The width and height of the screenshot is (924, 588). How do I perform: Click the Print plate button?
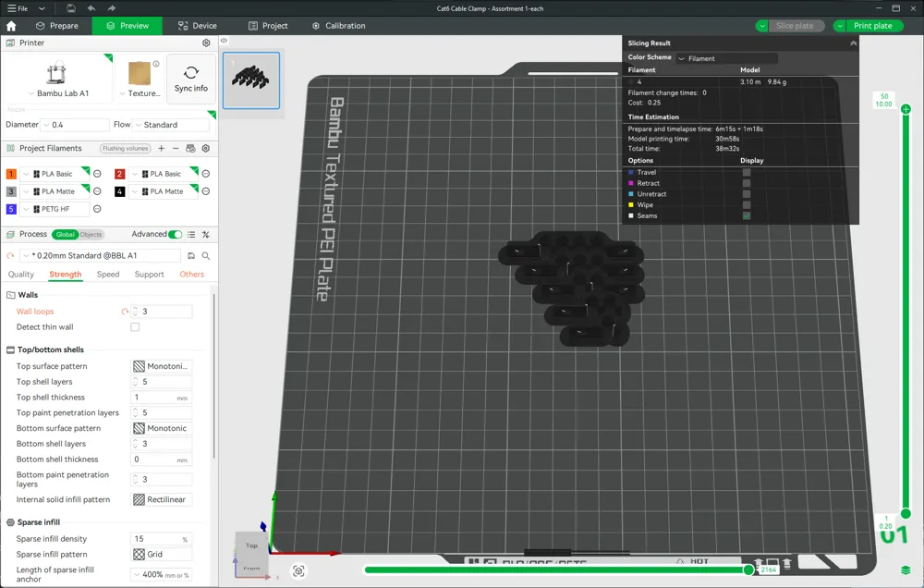point(873,26)
